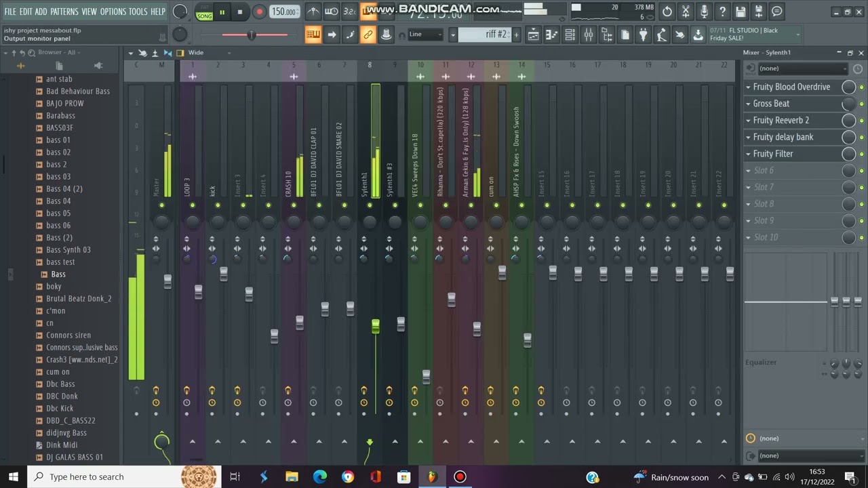Open Fruity Blood Overdrive effect slot
This screenshot has width=868, height=488.
click(x=791, y=87)
